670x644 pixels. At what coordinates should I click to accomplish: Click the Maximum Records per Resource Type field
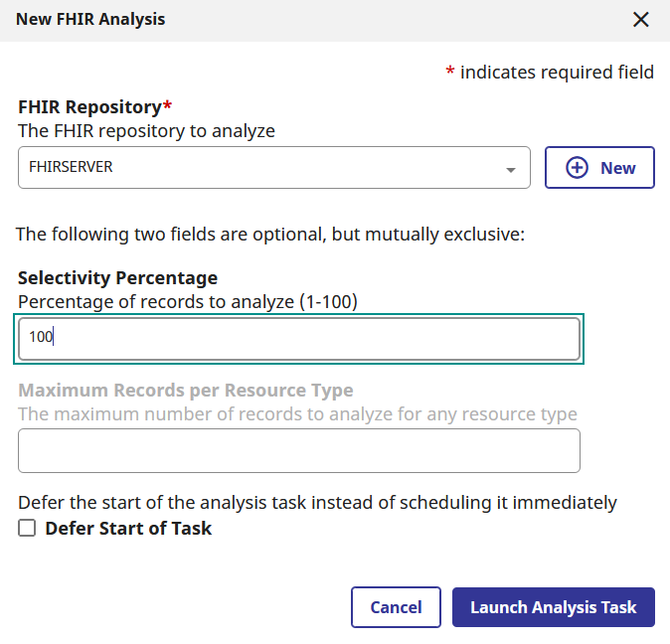point(299,450)
